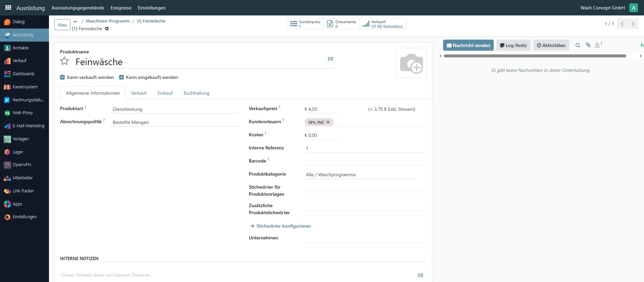
Task: Show followers via the person icon
Action: pos(597,45)
